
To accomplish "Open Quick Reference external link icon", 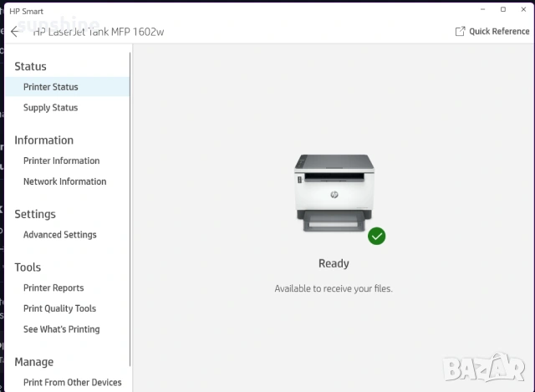I will tap(460, 31).
